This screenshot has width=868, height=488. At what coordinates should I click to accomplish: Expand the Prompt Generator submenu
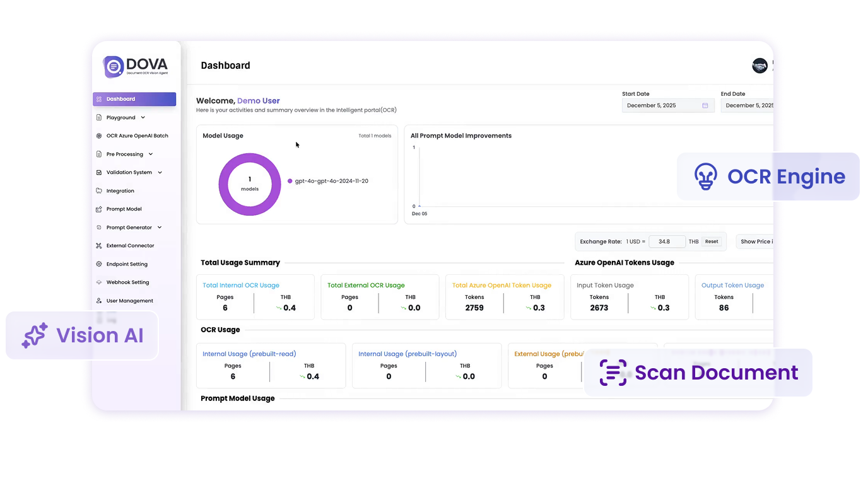click(160, 228)
